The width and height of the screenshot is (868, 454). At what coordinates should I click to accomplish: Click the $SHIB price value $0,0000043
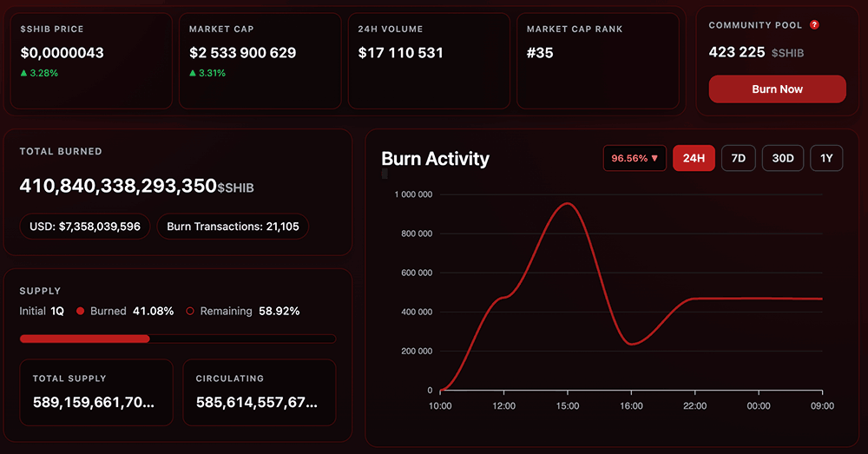[62, 53]
